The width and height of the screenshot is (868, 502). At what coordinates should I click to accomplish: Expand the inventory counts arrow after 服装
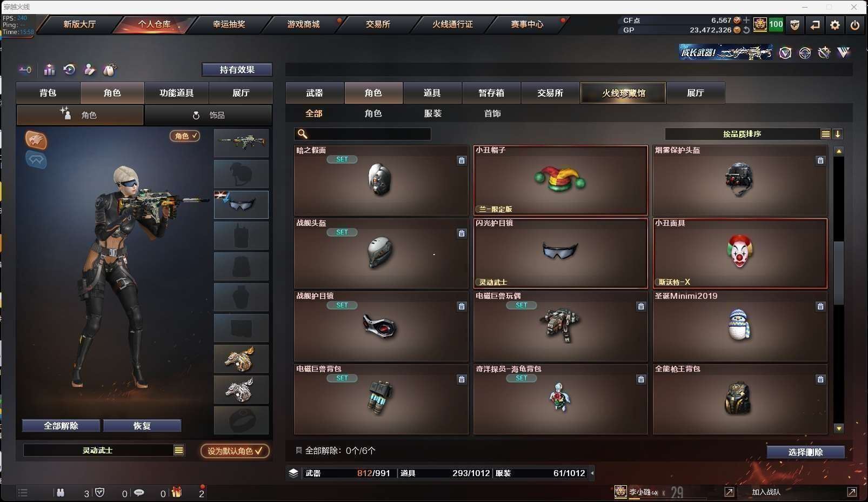[592, 473]
